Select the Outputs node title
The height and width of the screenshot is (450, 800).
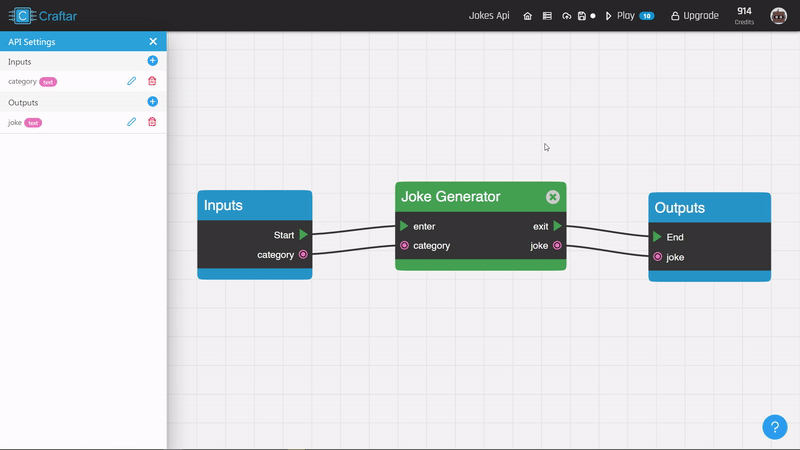click(x=680, y=208)
